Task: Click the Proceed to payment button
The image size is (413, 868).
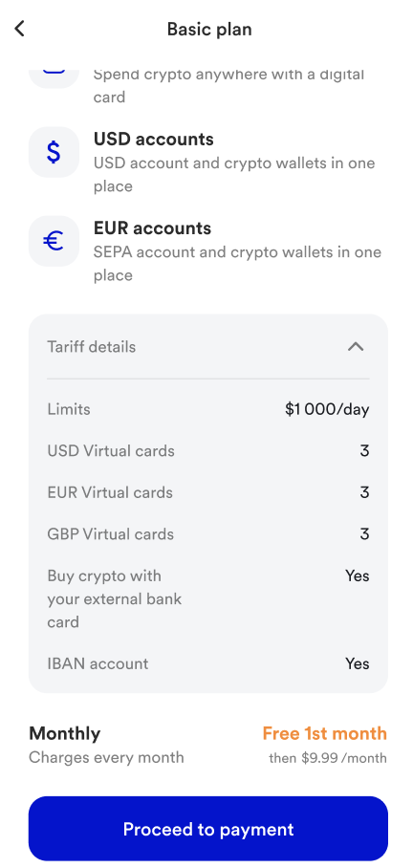Action: pyautogui.click(x=208, y=829)
